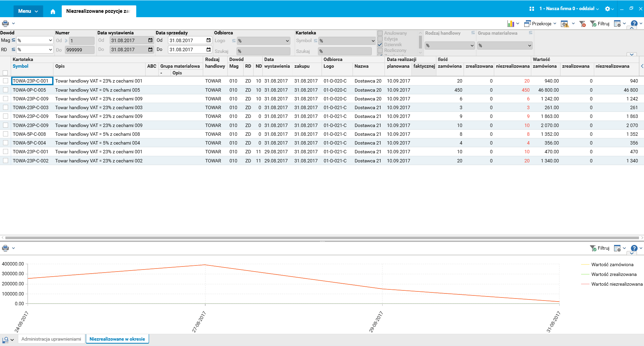Screen dimensions: 644x346
Task: Sort by the Symbol column header
Action: [x=21, y=66]
